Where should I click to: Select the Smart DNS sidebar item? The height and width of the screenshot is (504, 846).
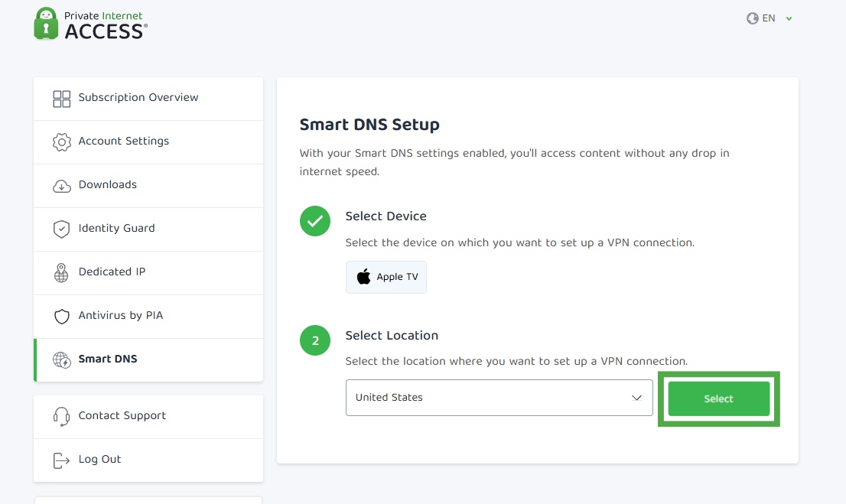(148, 360)
